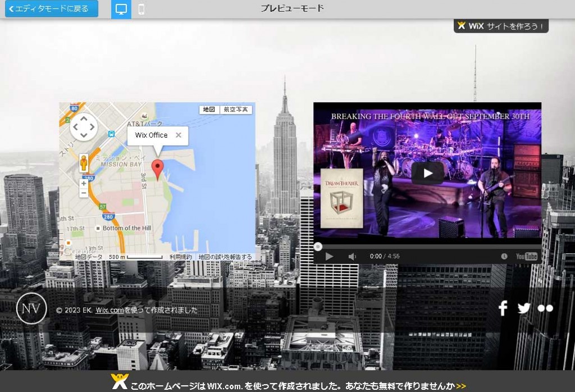Play the video using center play button
This screenshot has width=575, height=392.
coord(427,173)
